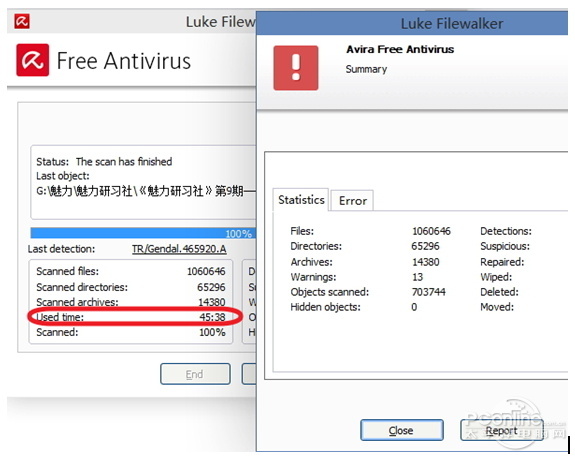The height and width of the screenshot is (459, 575).
Task: Click the Close button in Summary
Action: pos(402,430)
